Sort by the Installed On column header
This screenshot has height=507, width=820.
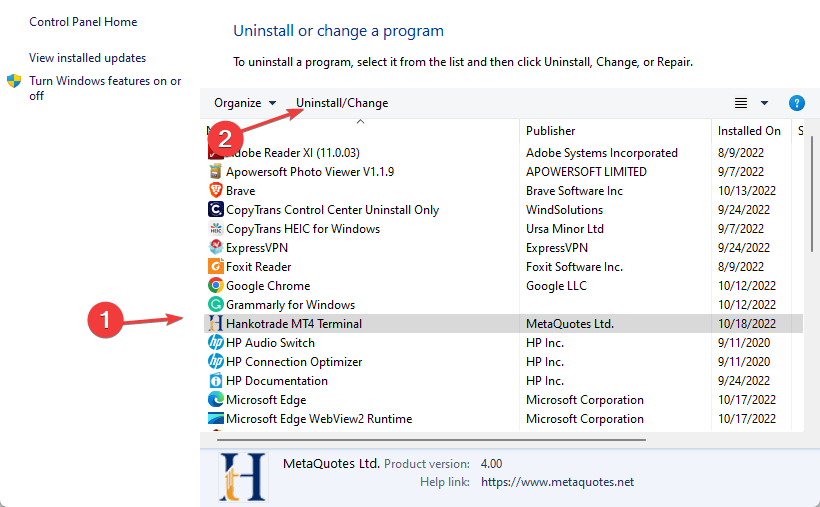(749, 131)
